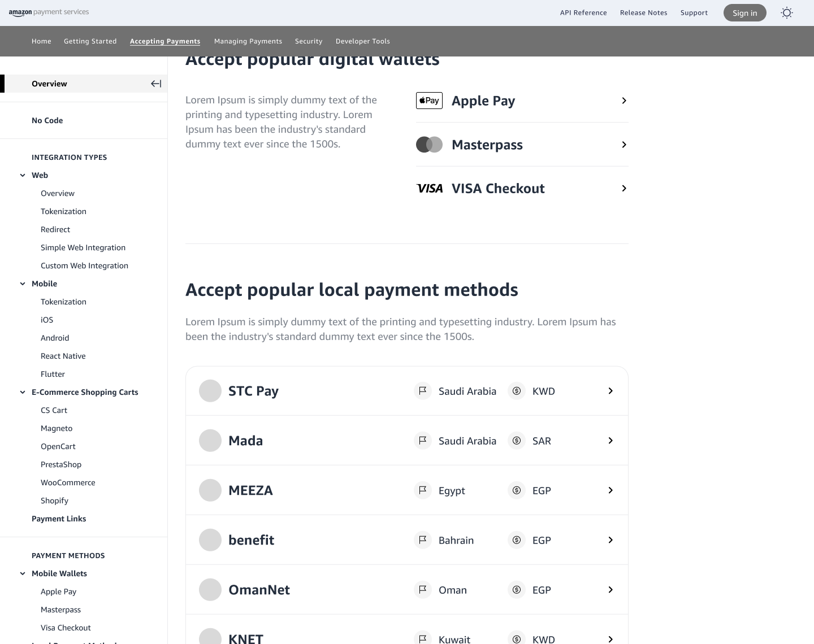Open the Support link
814x644 pixels.
(694, 12)
